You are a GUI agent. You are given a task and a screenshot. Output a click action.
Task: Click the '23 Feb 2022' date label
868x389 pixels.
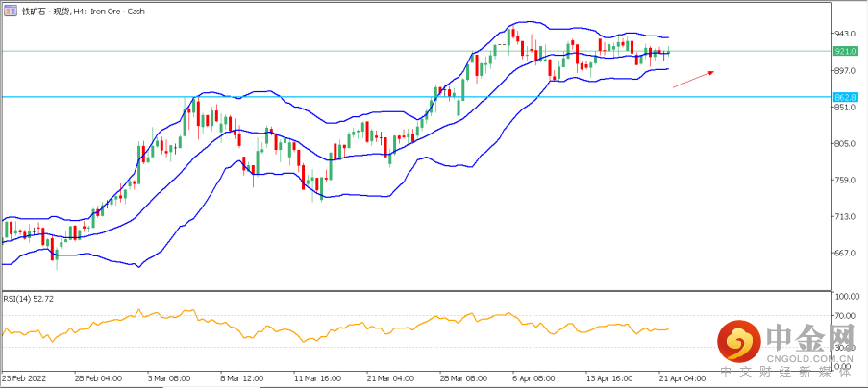coord(25,379)
